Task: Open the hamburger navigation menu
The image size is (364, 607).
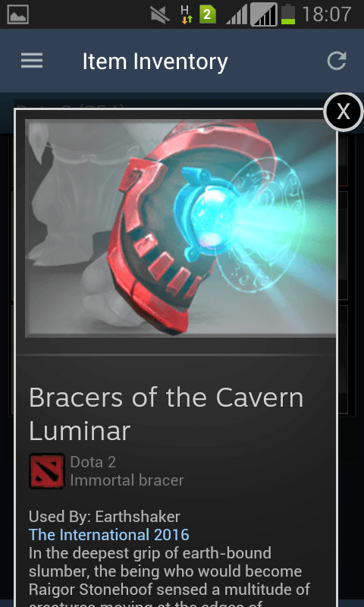Action: [32, 61]
